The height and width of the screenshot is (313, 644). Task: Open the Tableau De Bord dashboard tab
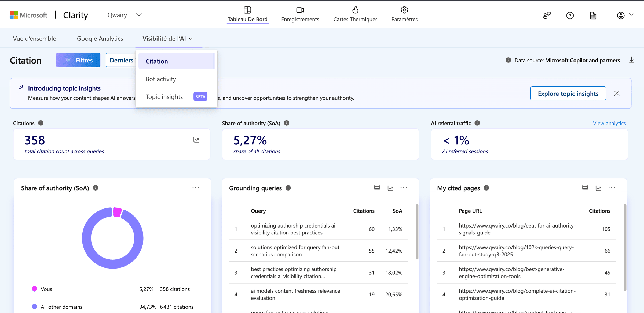coord(247,14)
